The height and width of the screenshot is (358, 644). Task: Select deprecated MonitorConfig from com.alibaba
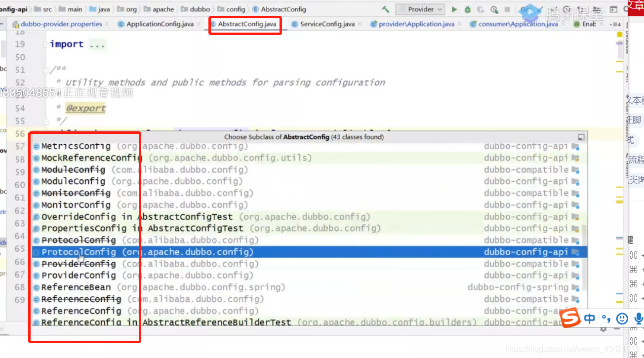(310, 193)
